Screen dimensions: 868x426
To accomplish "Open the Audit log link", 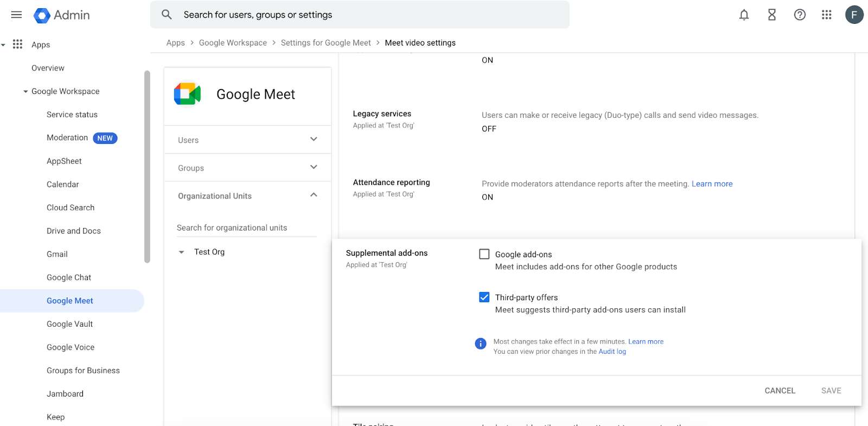I will pyautogui.click(x=612, y=352).
